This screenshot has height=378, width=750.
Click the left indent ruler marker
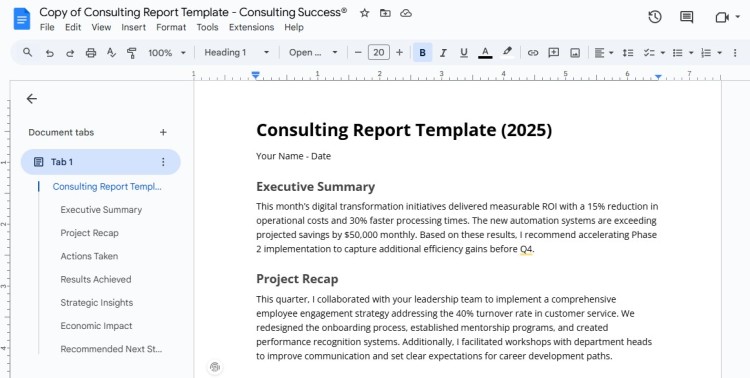[x=256, y=75]
